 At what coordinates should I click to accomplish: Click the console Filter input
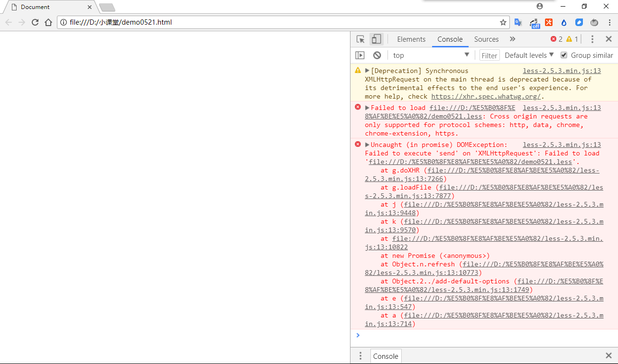(x=489, y=55)
